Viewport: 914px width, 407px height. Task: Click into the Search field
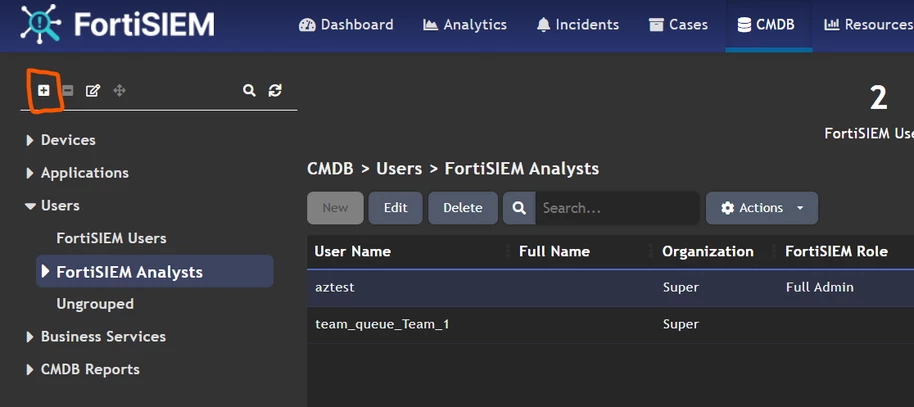pos(617,208)
